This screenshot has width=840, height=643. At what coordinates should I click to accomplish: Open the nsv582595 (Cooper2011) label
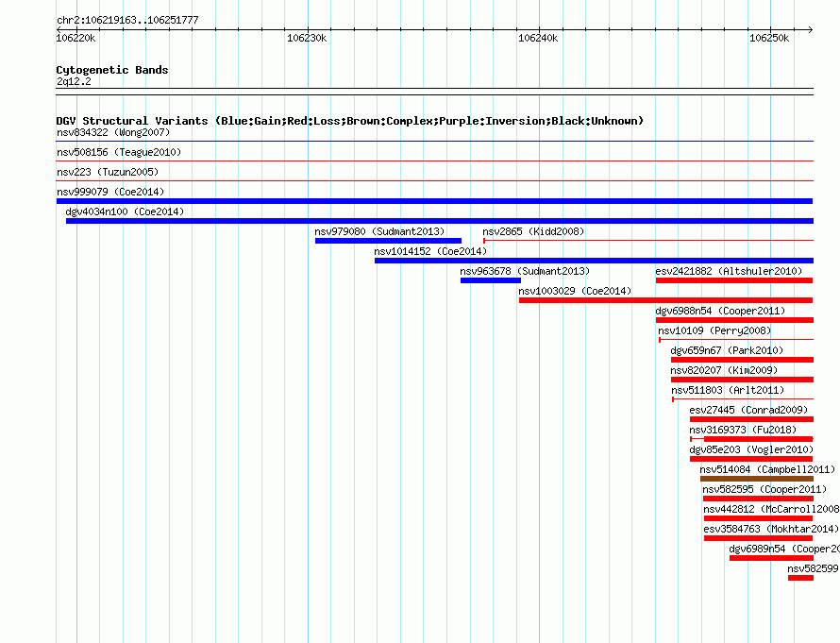pos(764,489)
